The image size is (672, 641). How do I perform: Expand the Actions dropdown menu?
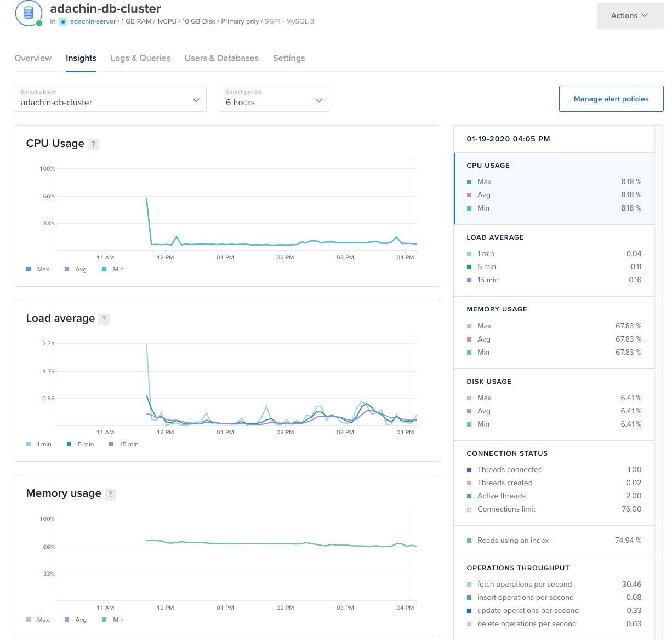point(630,15)
